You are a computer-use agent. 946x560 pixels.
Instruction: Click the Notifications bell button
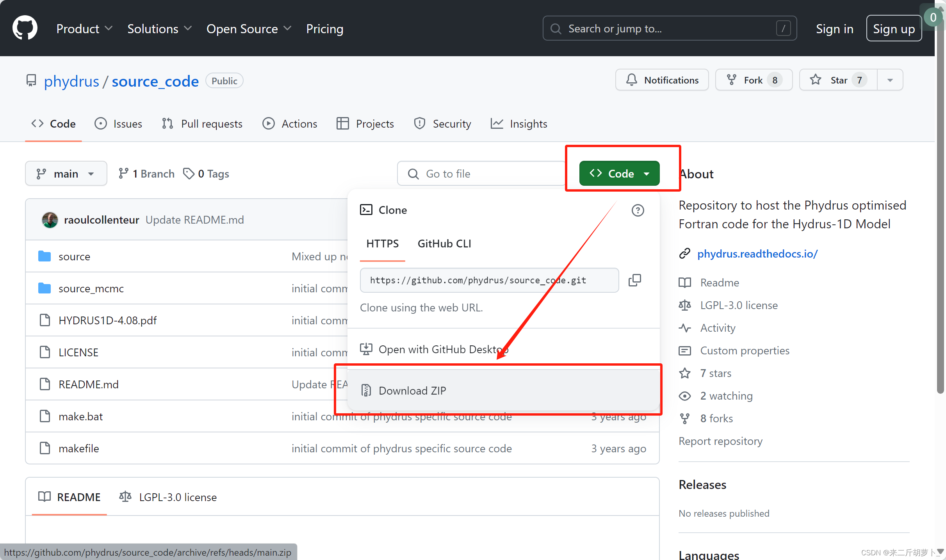[x=662, y=80]
